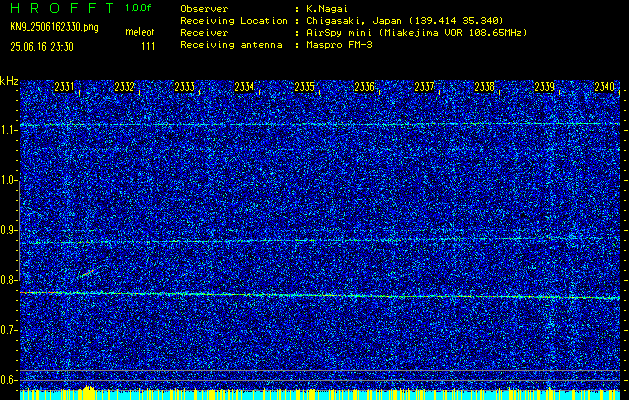Click the 0.7 frequency axis label
This screenshot has width=629, height=400.
point(9,330)
